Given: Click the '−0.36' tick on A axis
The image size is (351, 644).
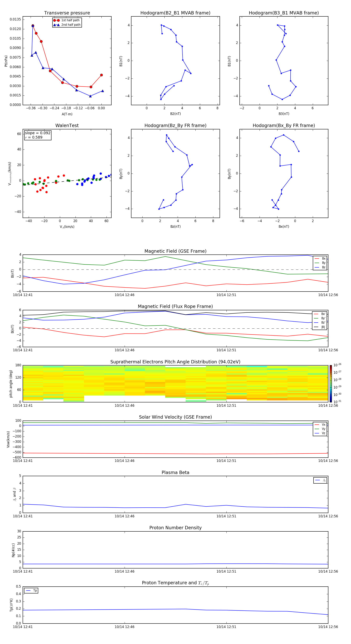Looking at the screenshot, I should 30,108.
